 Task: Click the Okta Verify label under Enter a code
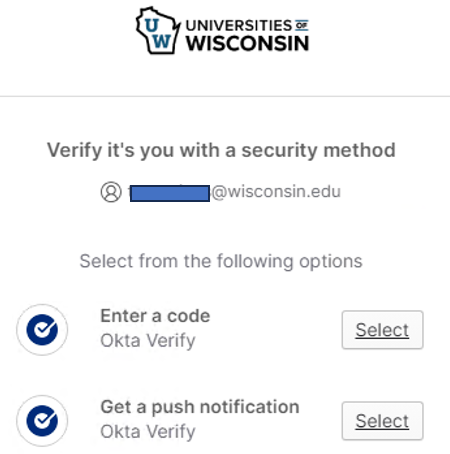click(148, 341)
